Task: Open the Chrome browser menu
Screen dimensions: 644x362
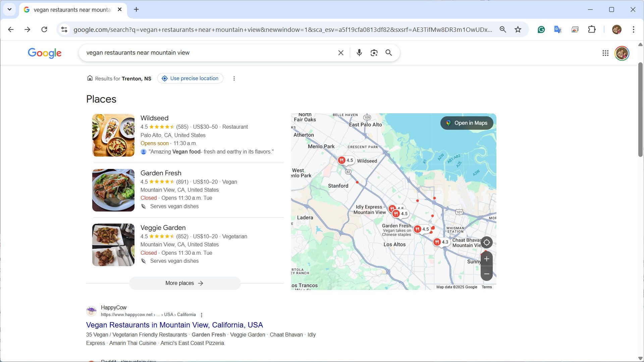Action: [x=634, y=29]
